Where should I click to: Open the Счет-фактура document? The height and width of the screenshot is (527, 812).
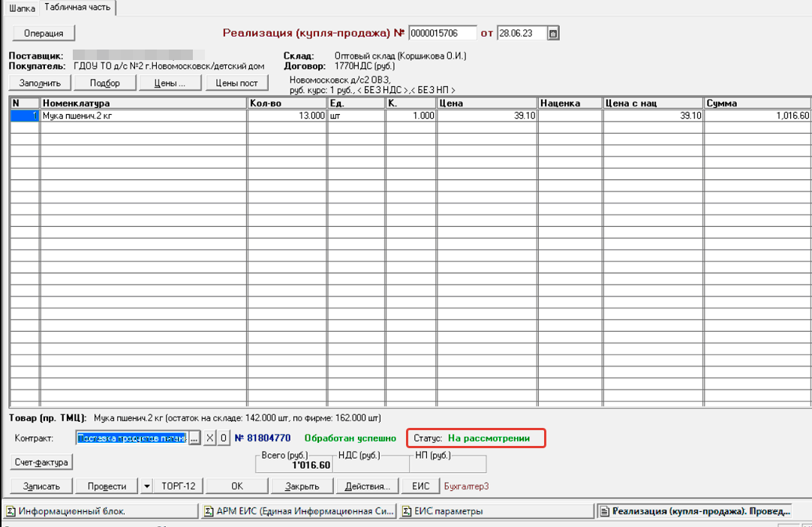(x=41, y=462)
